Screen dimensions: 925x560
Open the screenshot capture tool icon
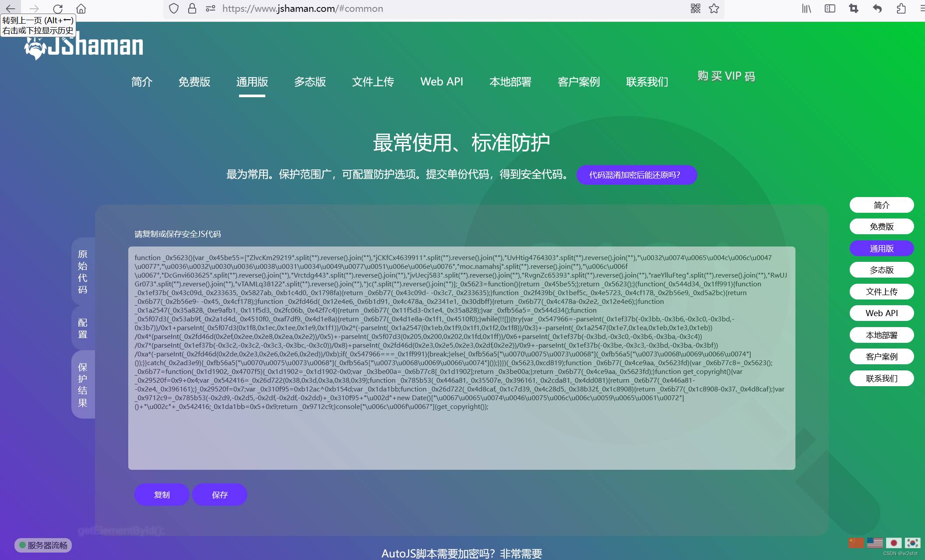coord(853,8)
